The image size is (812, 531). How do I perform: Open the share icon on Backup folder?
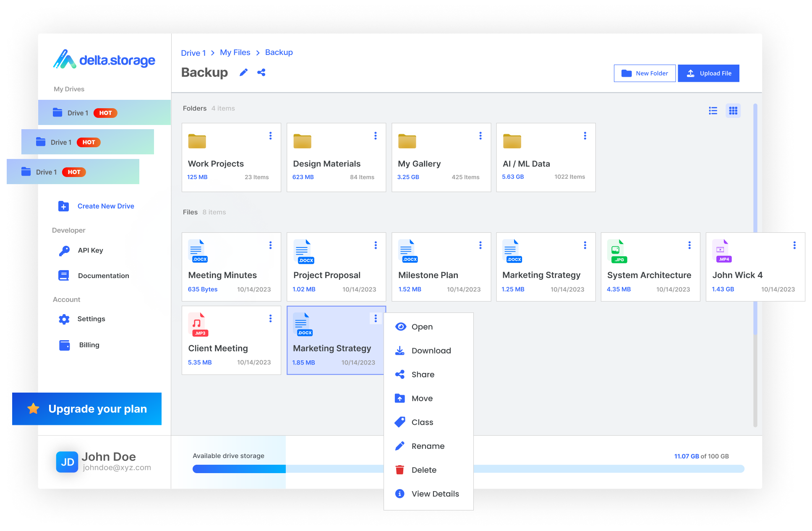coord(261,72)
